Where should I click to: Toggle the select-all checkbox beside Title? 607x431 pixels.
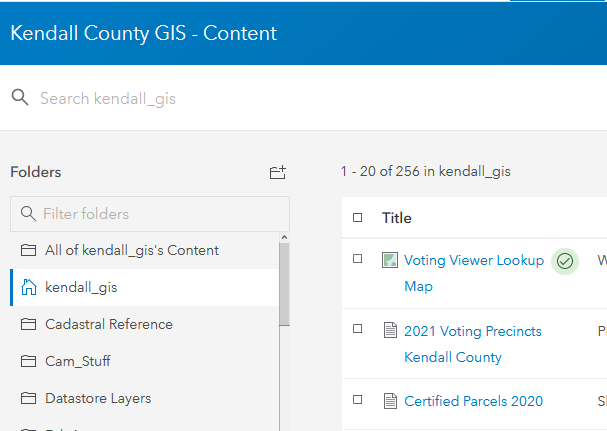pos(358,217)
